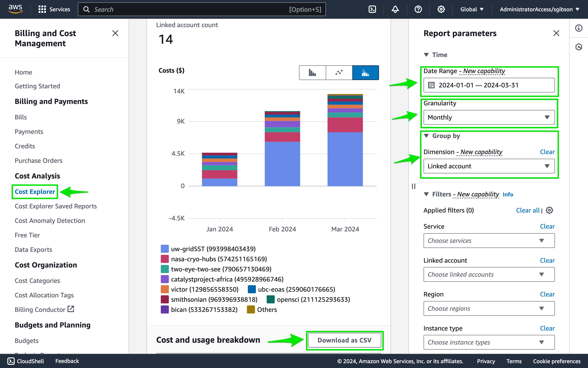Screen dimensions: 588x368
Task: Click the CloudShell icon in footer
Action: 11,361
